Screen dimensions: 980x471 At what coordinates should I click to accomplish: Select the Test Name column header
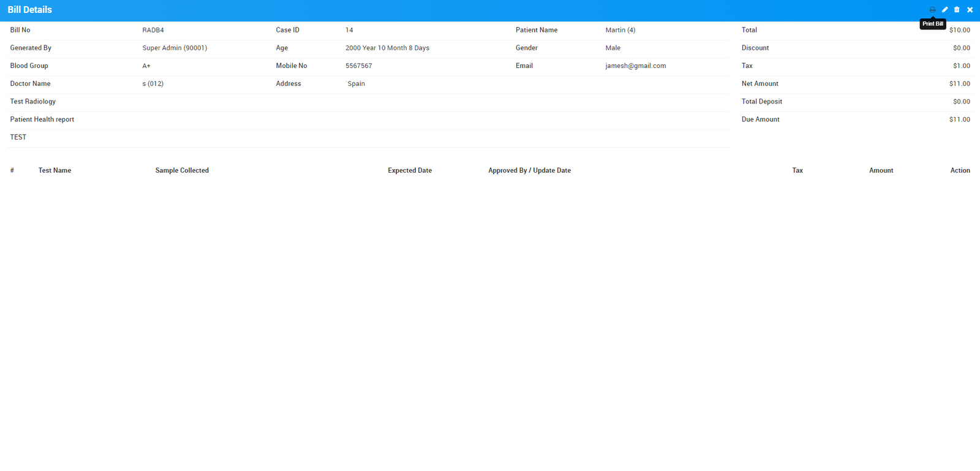(x=55, y=170)
